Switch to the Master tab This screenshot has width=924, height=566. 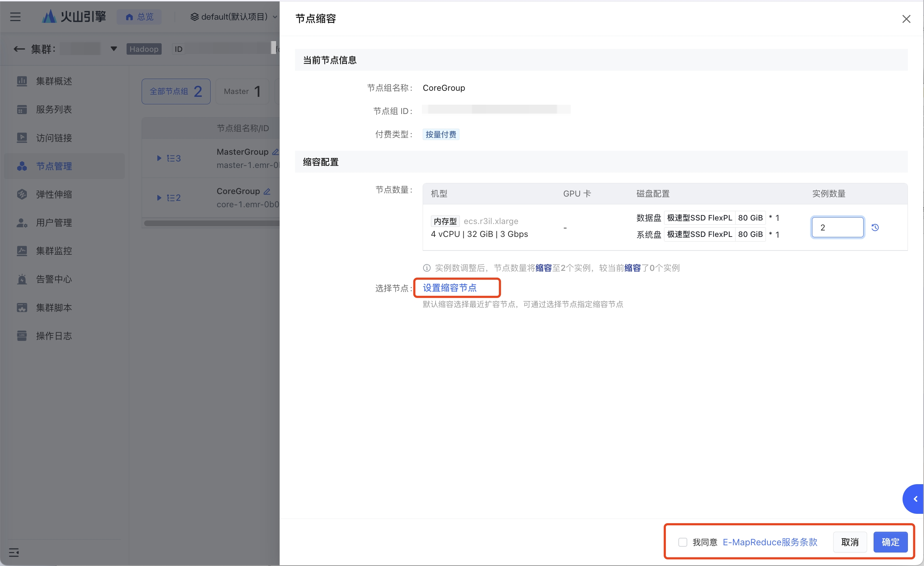[x=242, y=91]
